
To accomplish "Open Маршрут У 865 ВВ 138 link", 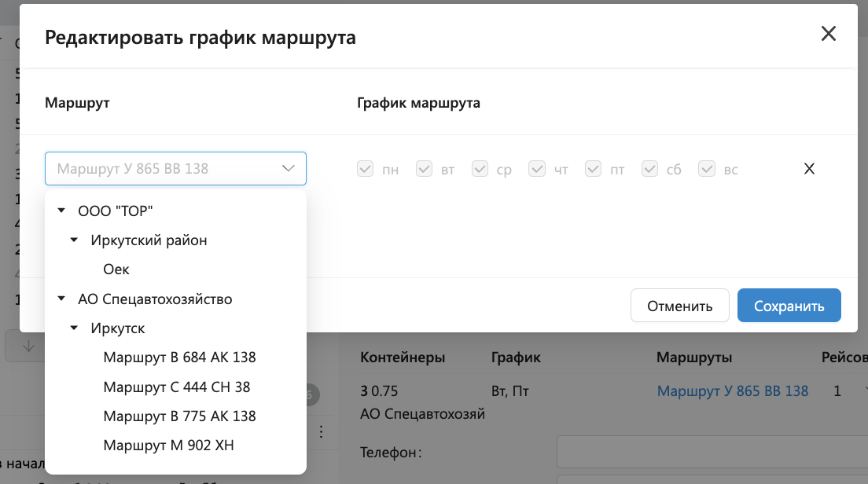I will coord(732,391).
